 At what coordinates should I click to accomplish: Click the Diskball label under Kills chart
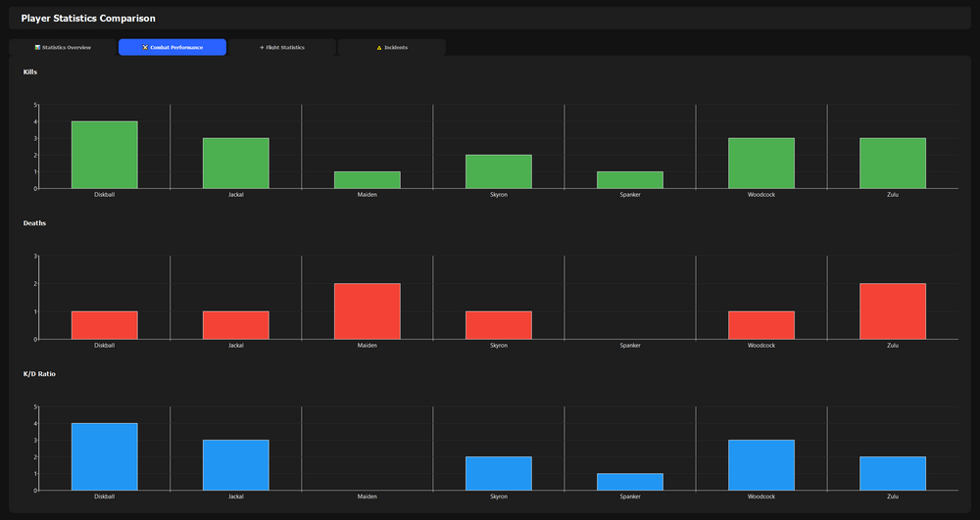coord(105,195)
